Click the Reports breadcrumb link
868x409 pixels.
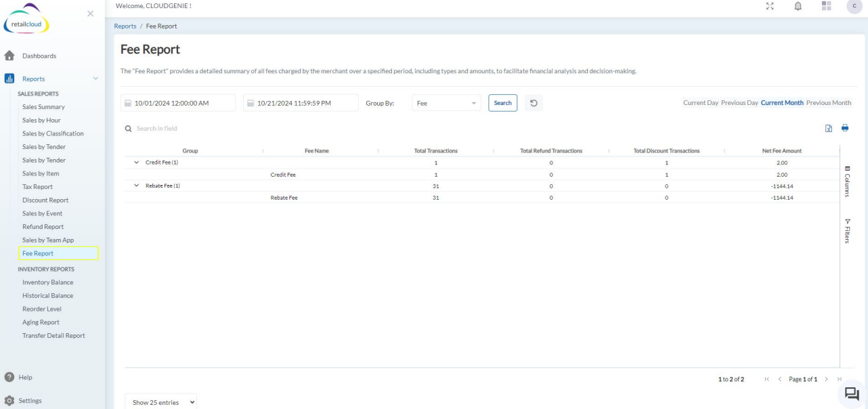tap(125, 25)
